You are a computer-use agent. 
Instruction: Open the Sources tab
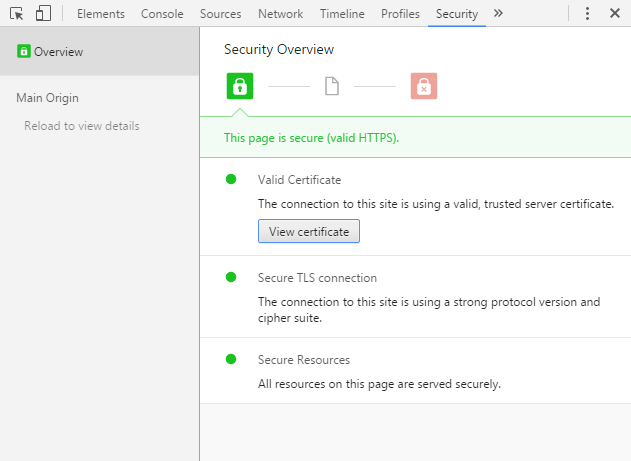tap(221, 14)
